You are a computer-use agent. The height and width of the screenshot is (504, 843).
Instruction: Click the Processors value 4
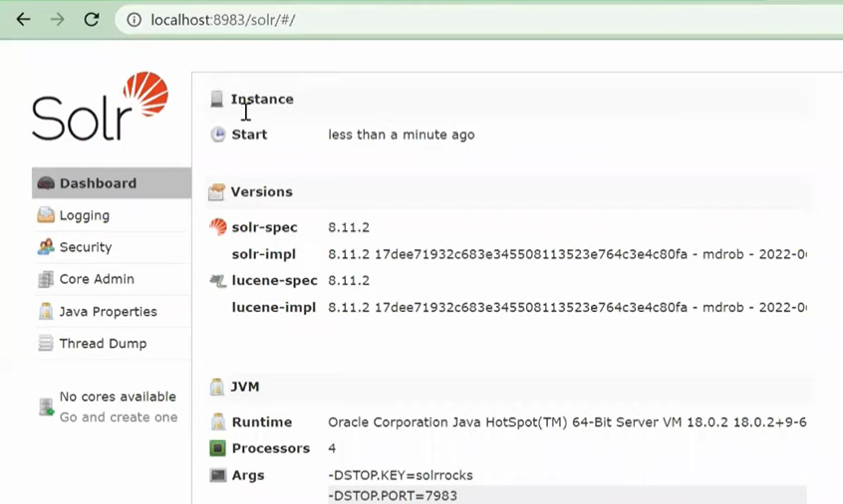pyautogui.click(x=332, y=448)
